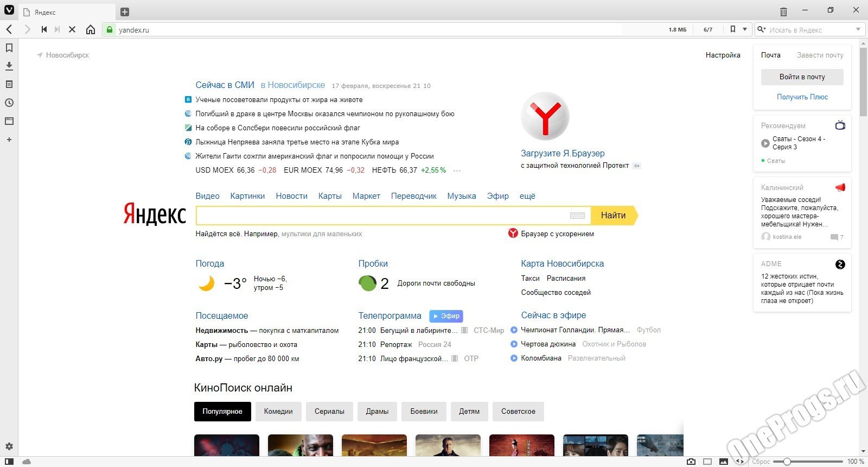Open the Переводчик service link
This screenshot has height=467, width=868.
413,196
